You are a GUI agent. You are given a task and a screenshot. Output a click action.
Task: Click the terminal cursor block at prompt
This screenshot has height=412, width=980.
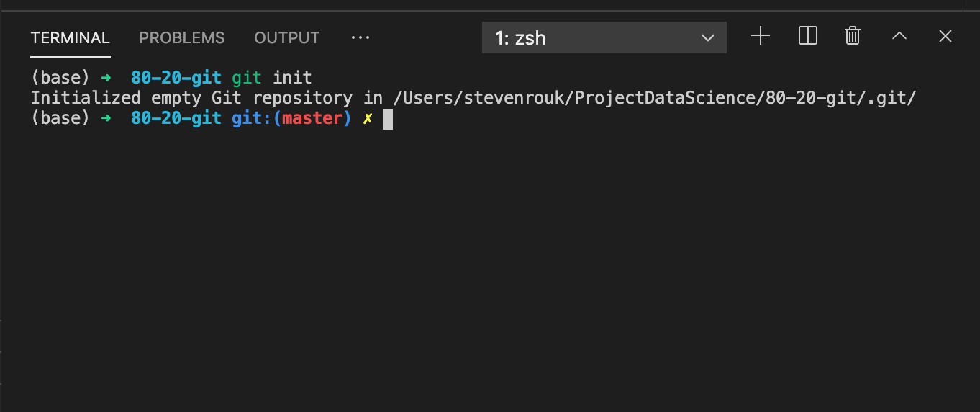388,119
